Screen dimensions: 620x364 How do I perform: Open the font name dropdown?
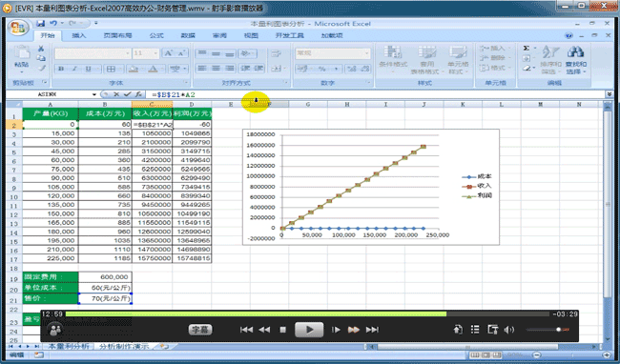(x=127, y=53)
